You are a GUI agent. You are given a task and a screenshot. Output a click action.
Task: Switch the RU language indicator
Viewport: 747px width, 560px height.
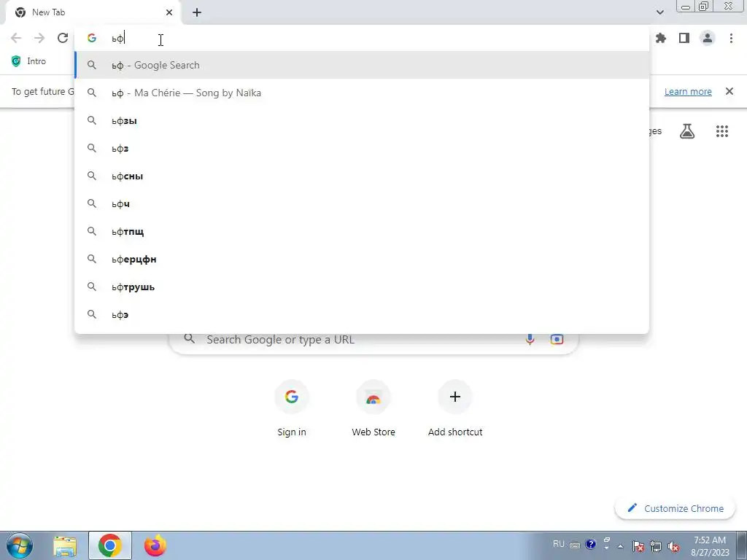point(558,544)
